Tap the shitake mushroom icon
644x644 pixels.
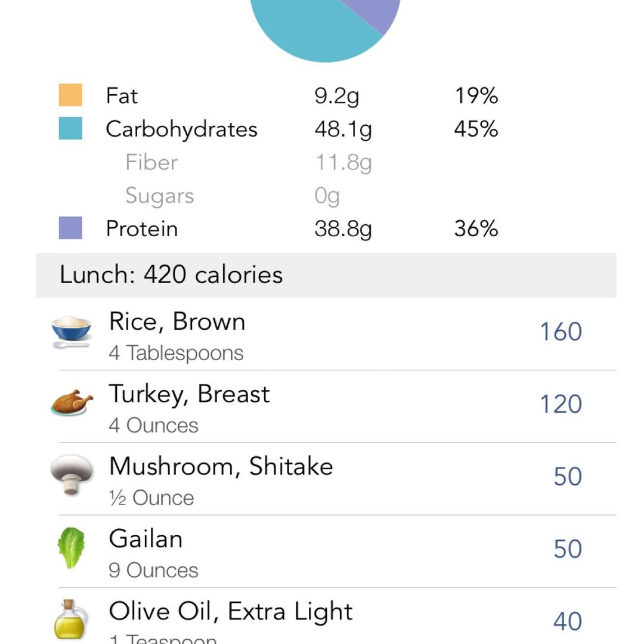click(x=72, y=475)
